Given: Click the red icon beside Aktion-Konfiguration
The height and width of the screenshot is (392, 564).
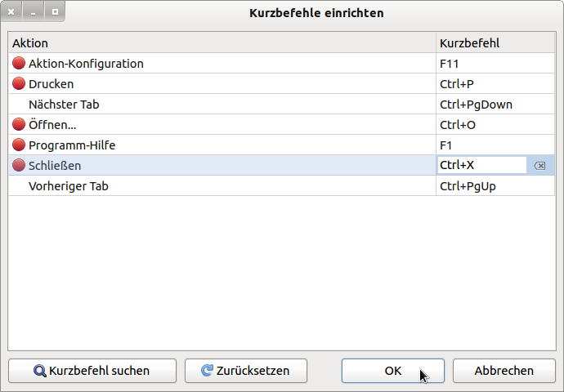Looking at the screenshot, I should [x=19, y=63].
